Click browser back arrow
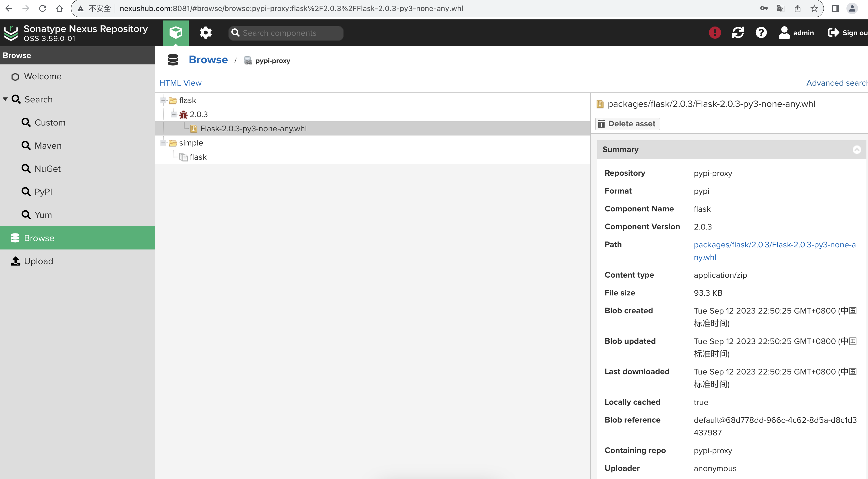The image size is (868, 479). (9, 8)
